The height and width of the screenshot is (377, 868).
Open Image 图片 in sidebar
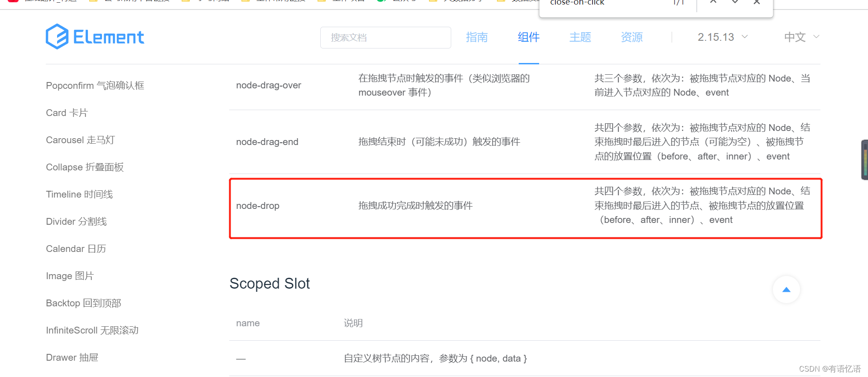pos(70,276)
